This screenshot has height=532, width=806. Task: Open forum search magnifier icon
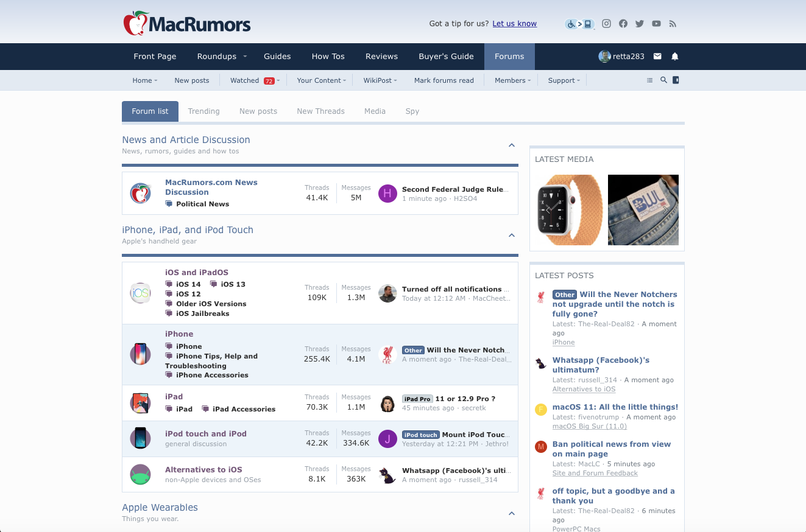click(664, 80)
